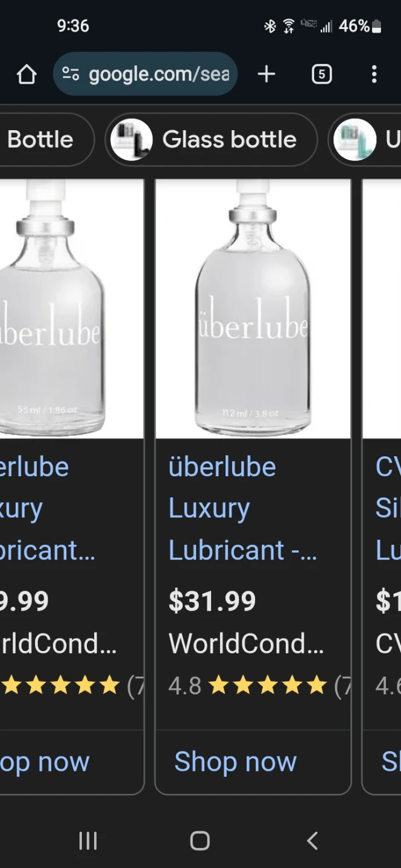This screenshot has width=401, height=868.
Task: Open the tab switcher showing 5 tabs
Action: (x=321, y=74)
